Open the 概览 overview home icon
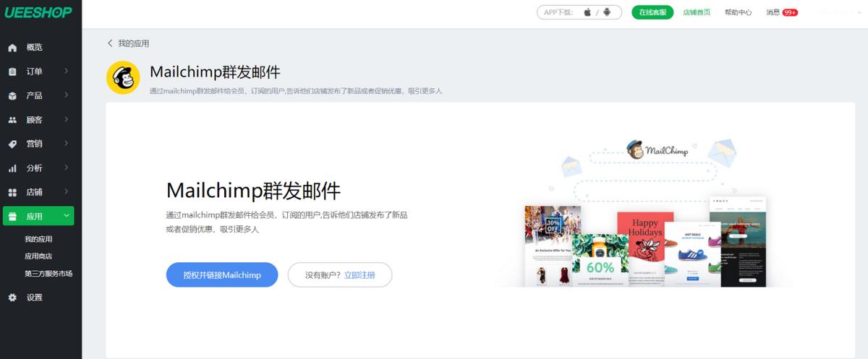 tap(12, 48)
